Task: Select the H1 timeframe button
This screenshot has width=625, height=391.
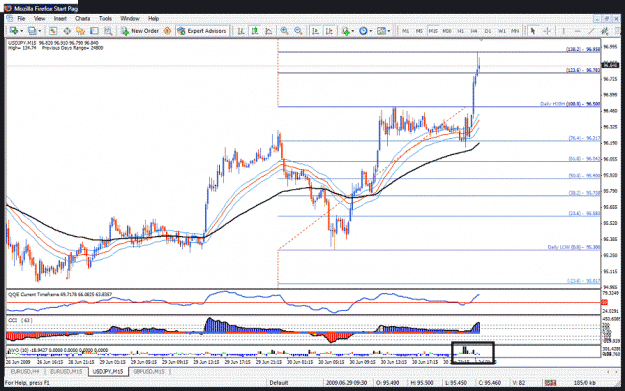Action: pyautogui.click(x=460, y=31)
